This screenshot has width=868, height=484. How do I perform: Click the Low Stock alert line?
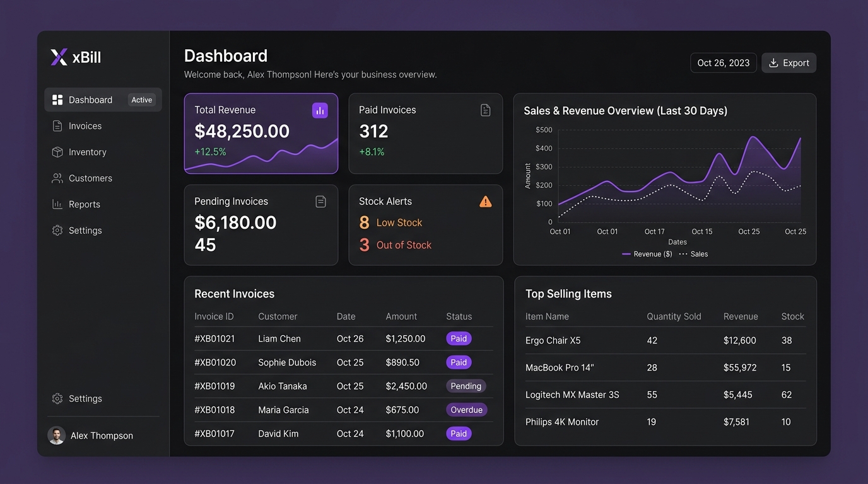(390, 222)
